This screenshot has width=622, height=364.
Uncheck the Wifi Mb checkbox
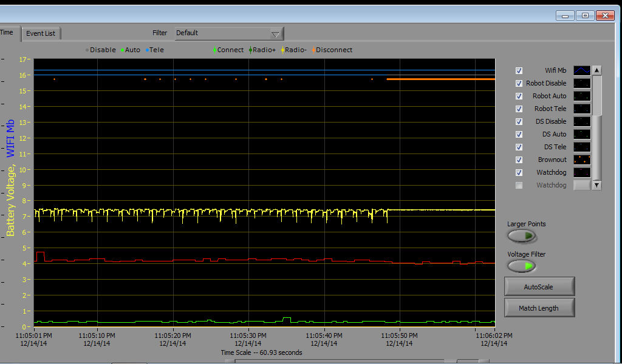click(x=519, y=70)
